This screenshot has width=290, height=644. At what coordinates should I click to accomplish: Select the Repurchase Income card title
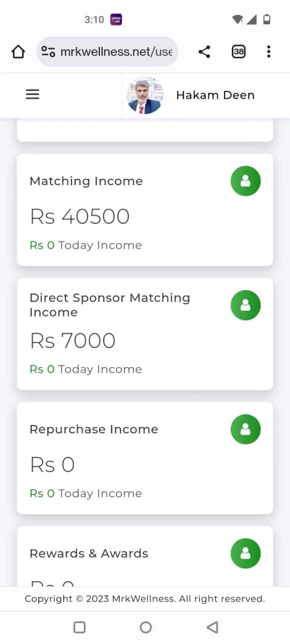coord(94,429)
